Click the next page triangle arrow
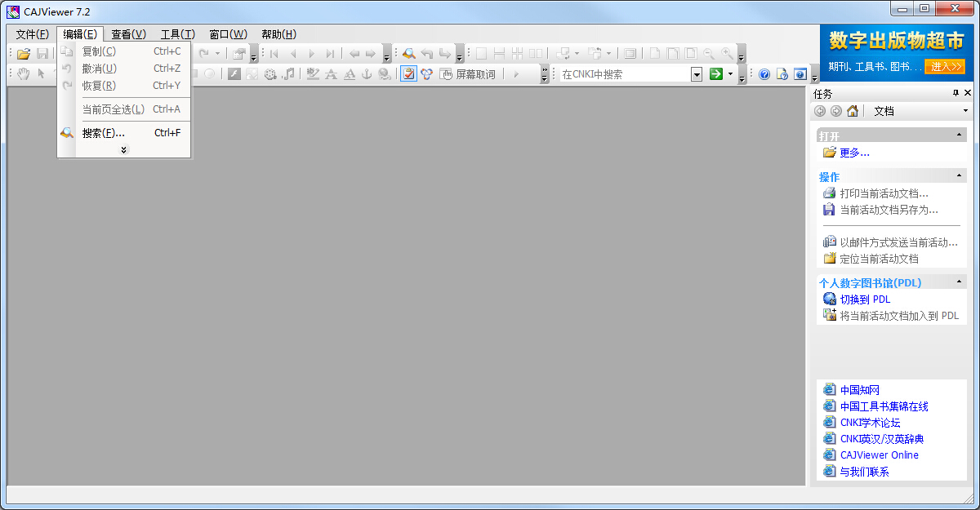 311,54
